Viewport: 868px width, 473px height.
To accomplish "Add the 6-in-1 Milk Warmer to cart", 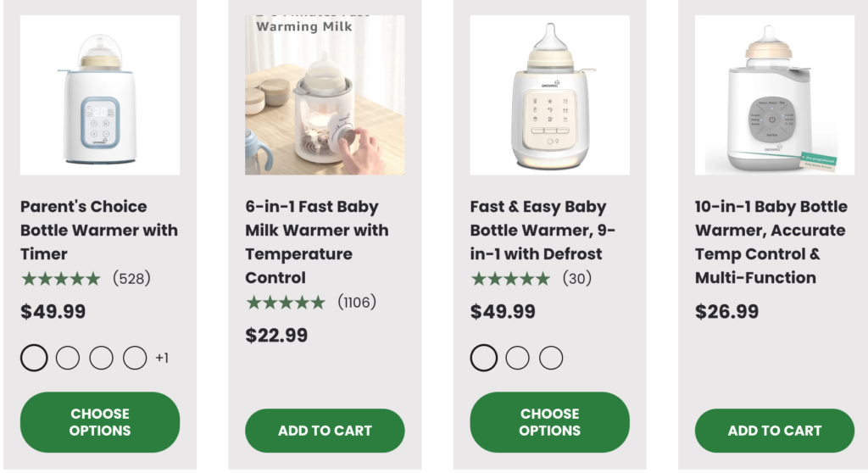I will 325,431.
